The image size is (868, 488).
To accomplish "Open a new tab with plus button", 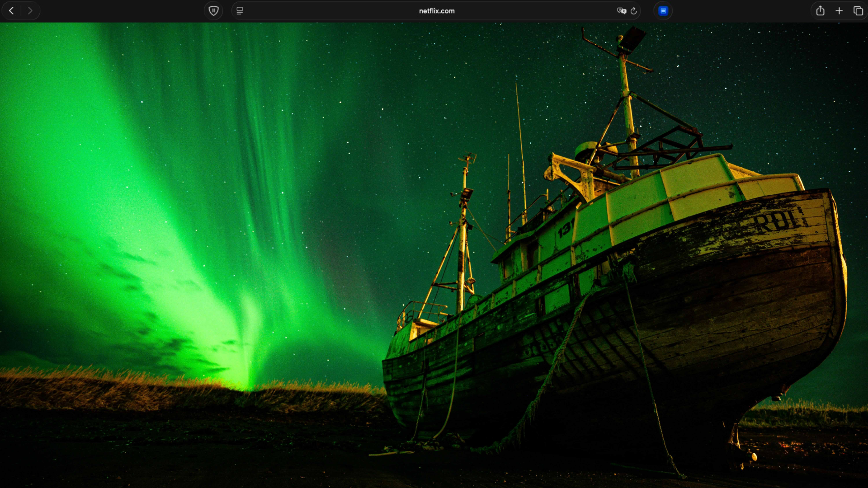I will 839,11.
